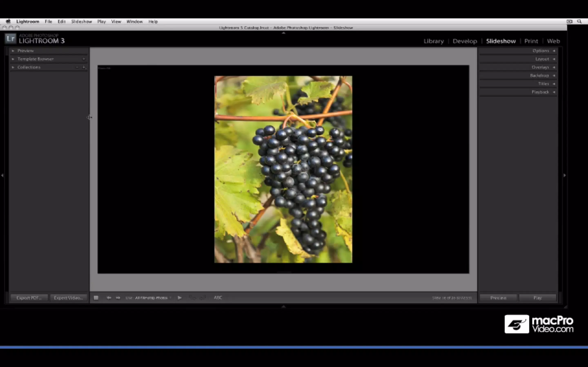Add new template with plus icon

click(84, 59)
